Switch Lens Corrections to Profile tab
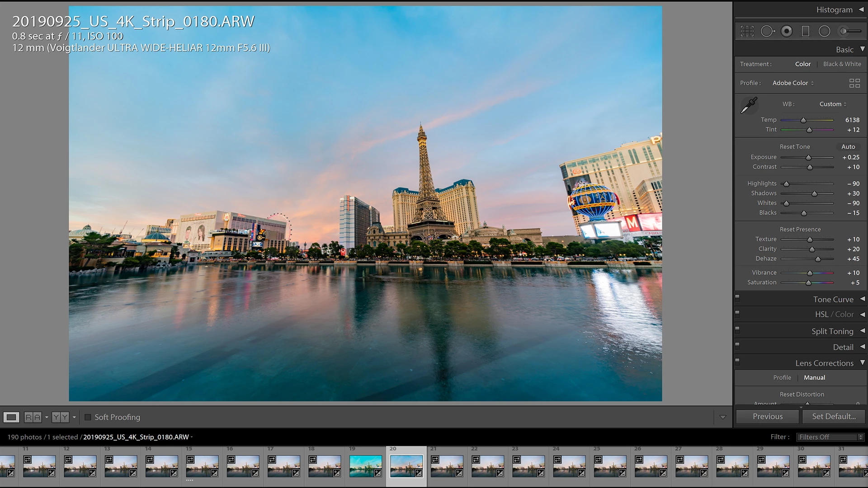Screen dimensions: 868x488 (x=782, y=378)
